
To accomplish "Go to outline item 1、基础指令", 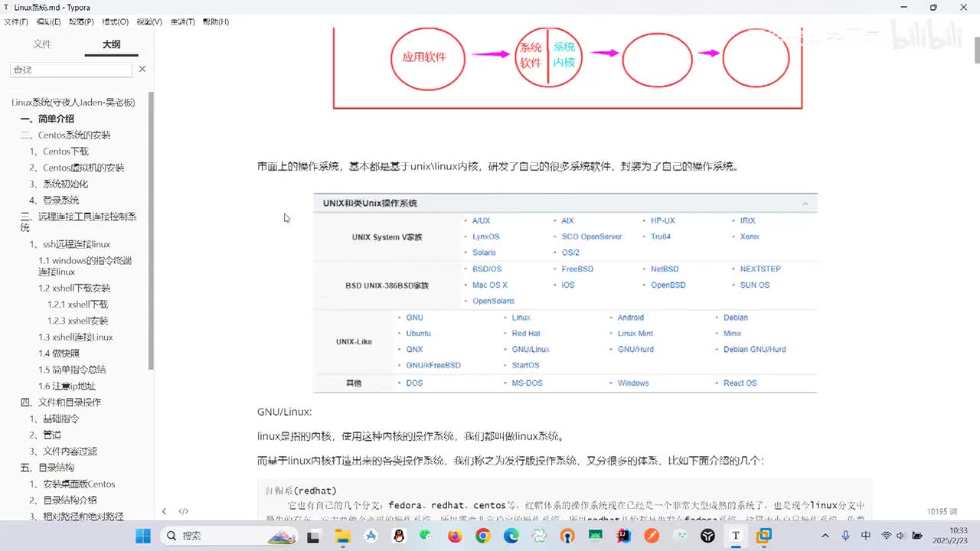I will (54, 419).
